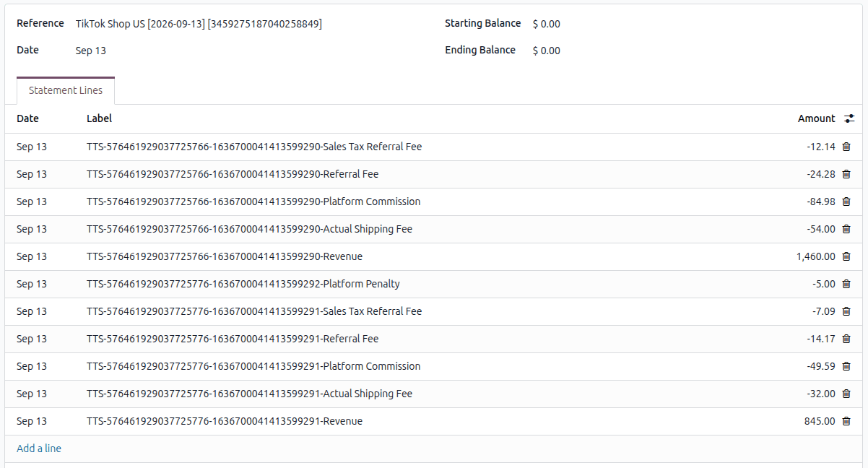The height and width of the screenshot is (468, 868).
Task: Delete the Platform Penalty line
Action: coord(846,284)
